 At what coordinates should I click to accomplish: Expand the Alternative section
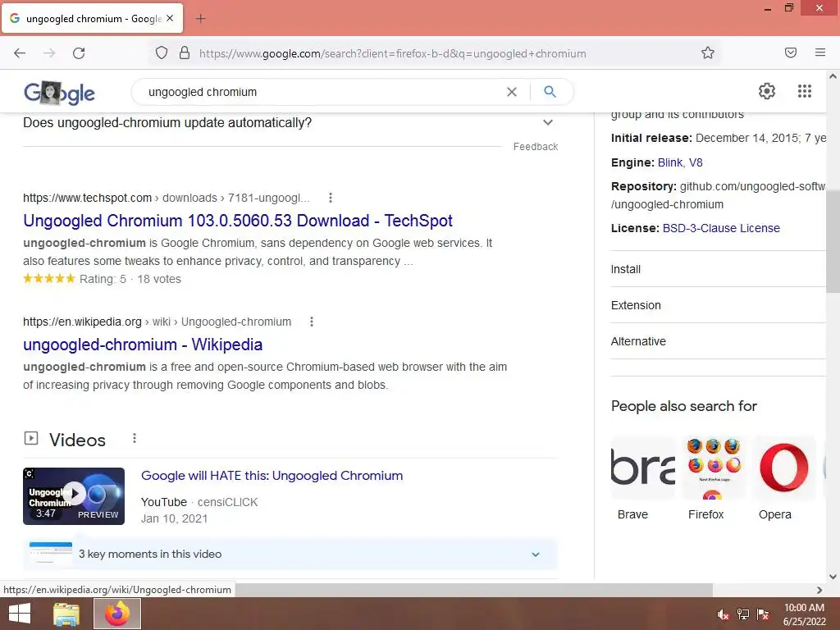pyautogui.click(x=718, y=341)
